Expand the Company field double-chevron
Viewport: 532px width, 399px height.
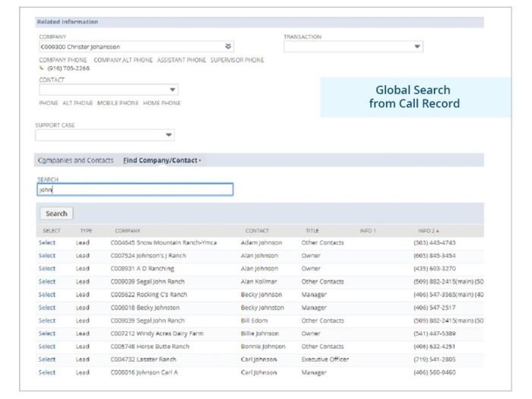[228, 46]
